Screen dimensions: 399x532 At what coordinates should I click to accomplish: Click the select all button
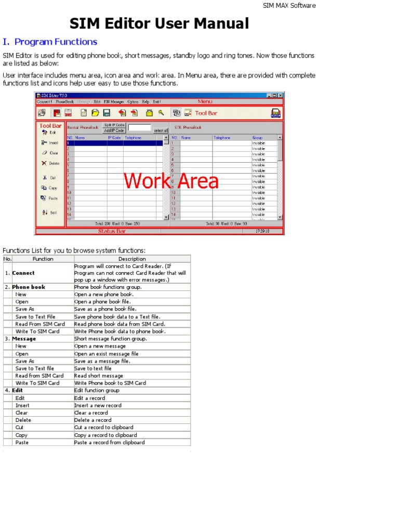pos(161,130)
